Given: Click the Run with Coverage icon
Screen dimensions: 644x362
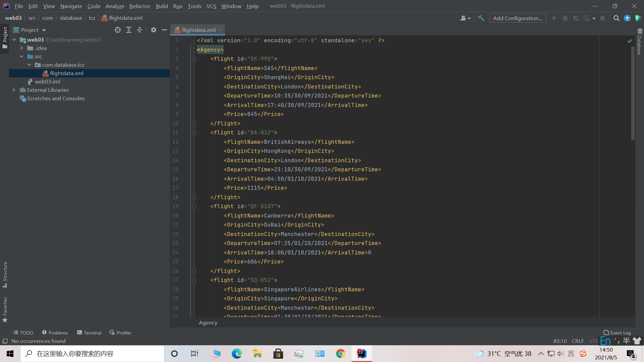Looking at the screenshot, I should [x=576, y=18].
